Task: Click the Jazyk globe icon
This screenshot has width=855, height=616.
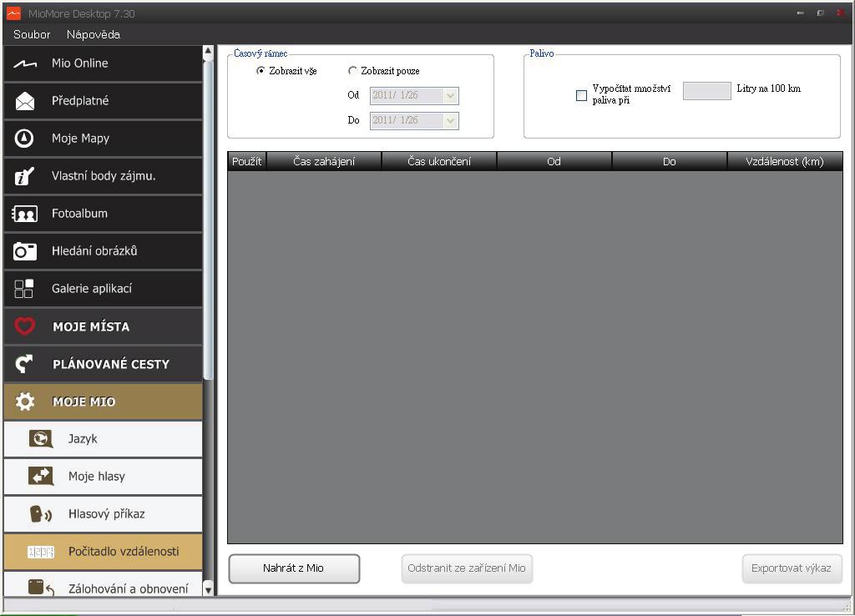Action: click(x=41, y=439)
